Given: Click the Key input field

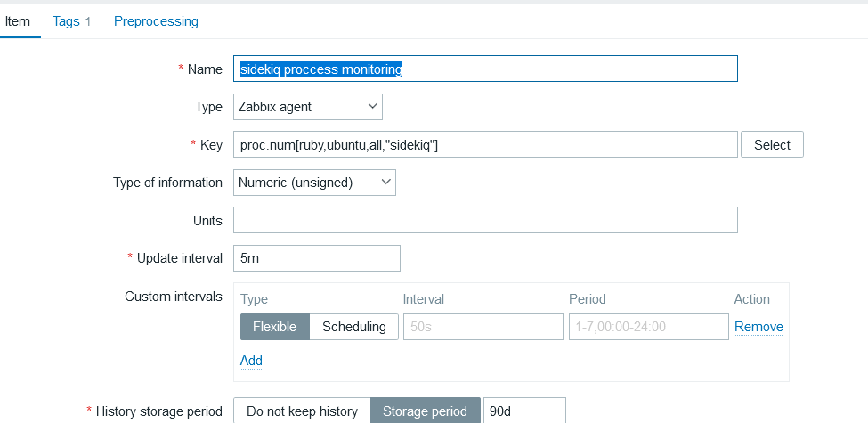Looking at the screenshot, I should tap(485, 144).
